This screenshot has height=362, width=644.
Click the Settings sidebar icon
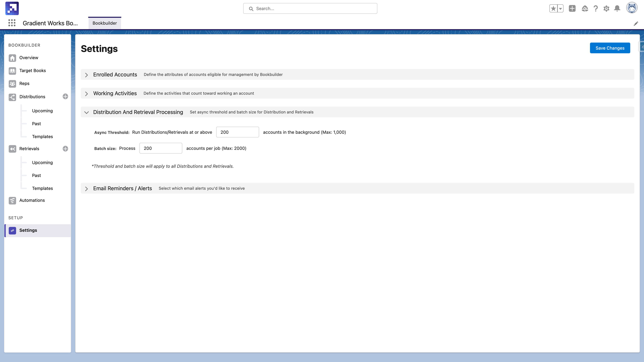[12, 231]
